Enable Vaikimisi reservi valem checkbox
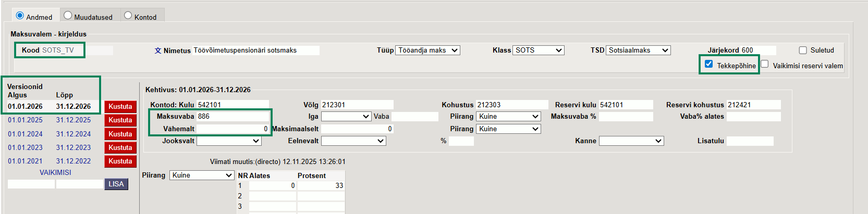868x214 pixels. pyautogui.click(x=765, y=64)
